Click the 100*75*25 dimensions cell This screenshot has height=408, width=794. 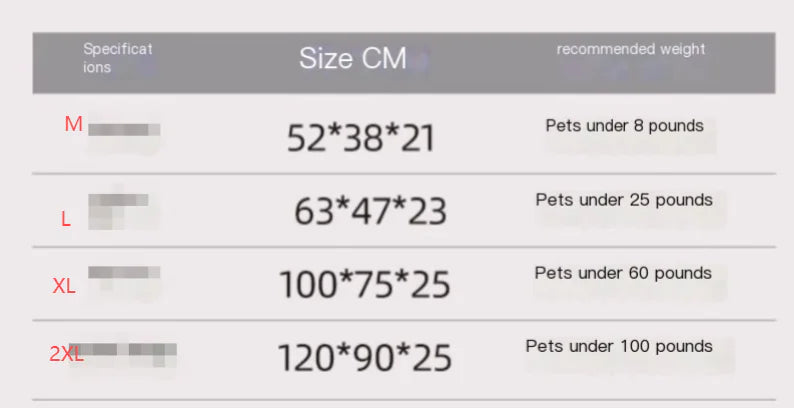point(364,285)
